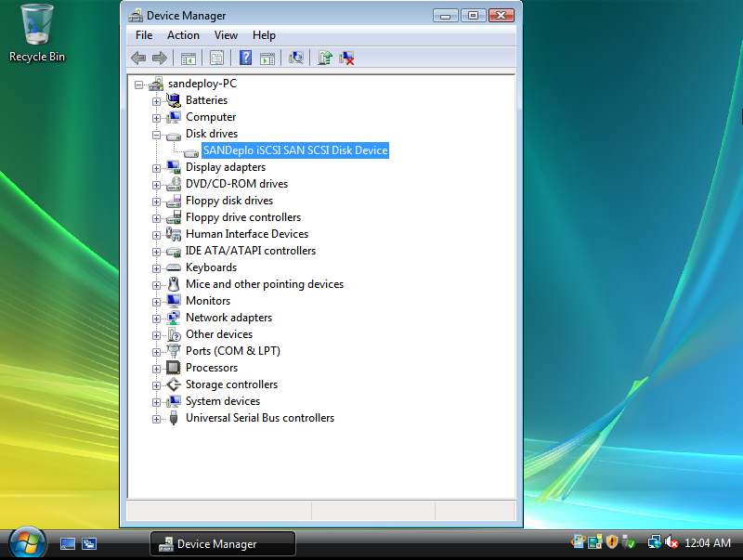
Task: Expand the IDE ATA/ATAPI controllers node
Action: pos(156,252)
